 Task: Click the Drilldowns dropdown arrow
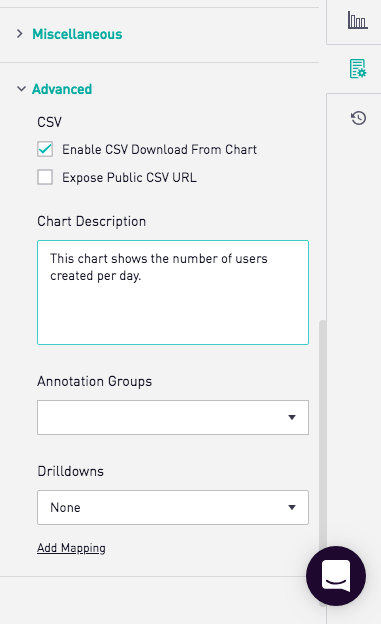point(292,507)
